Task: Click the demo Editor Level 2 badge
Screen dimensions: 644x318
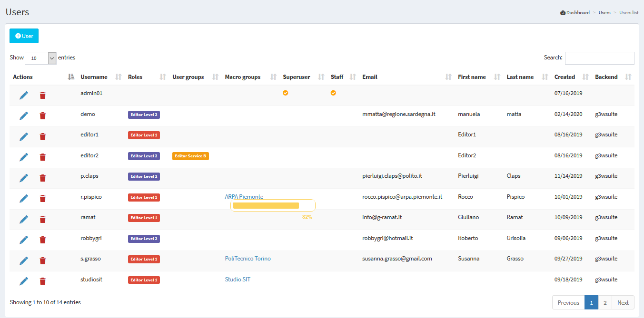Action: (144, 115)
